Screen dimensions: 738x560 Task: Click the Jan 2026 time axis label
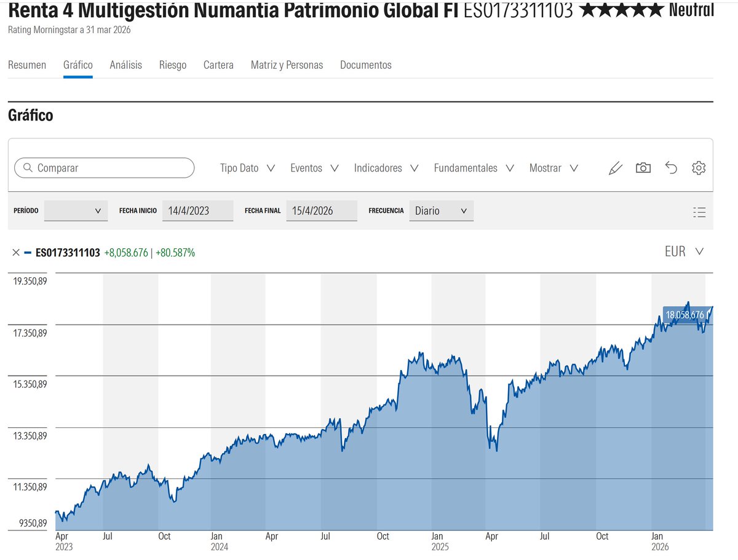point(660,541)
